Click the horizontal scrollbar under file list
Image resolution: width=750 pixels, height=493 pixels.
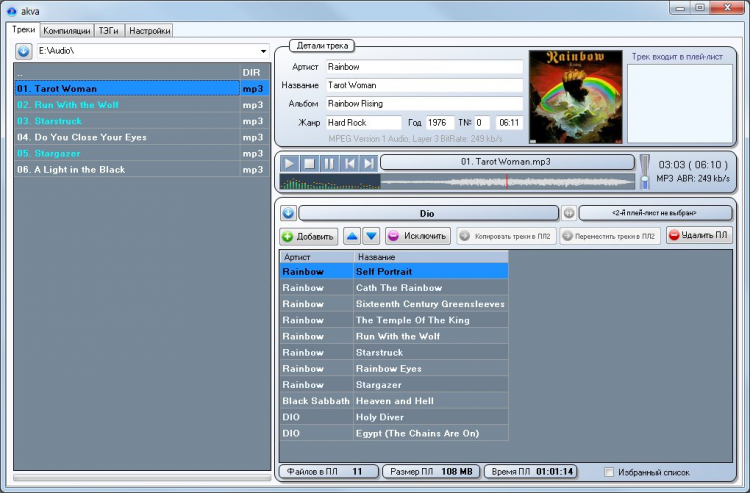pyautogui.click(x=142, y=477)
